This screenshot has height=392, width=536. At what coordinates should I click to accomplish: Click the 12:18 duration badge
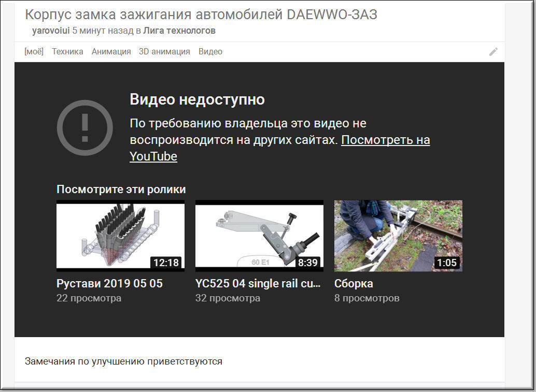(x=166, y=263)
